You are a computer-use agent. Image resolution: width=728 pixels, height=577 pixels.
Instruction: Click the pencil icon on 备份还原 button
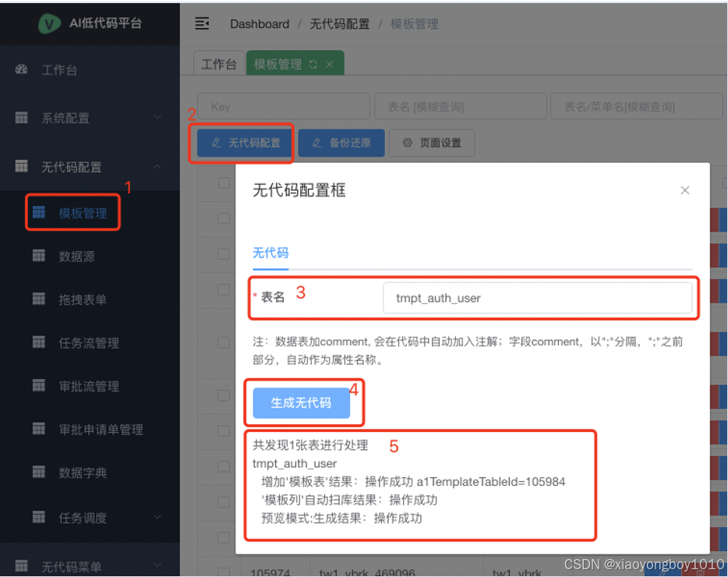(316, 143)
